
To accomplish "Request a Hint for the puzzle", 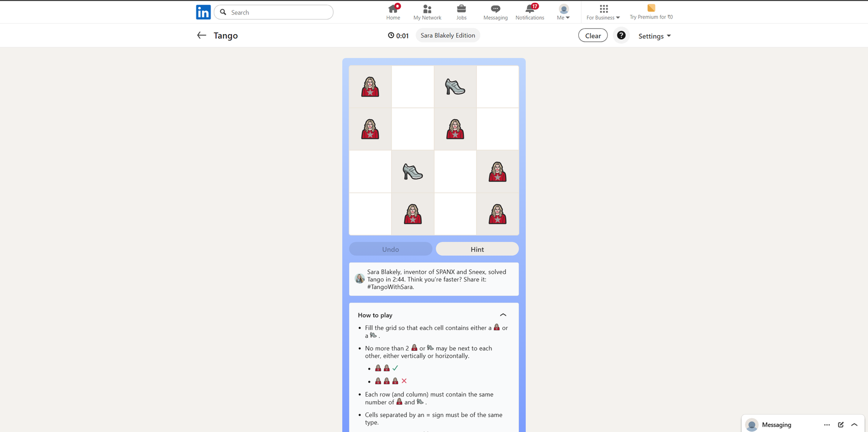I will tap(477, 249).
